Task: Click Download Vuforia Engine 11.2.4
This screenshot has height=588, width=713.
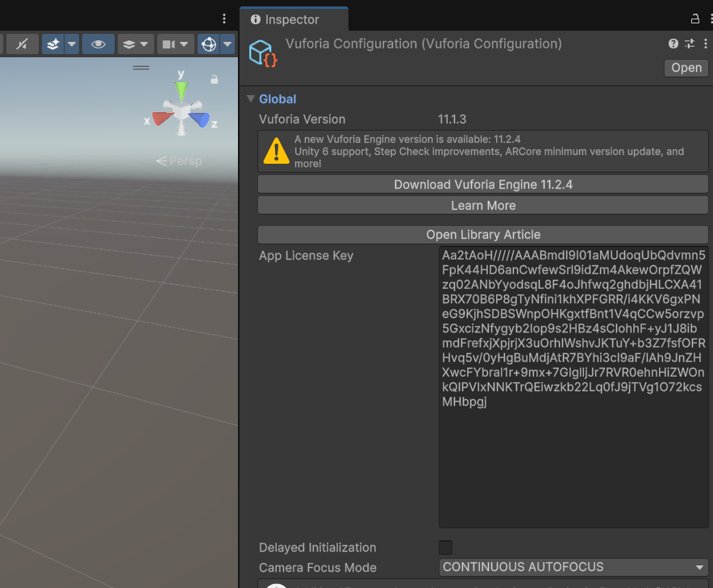Action: pyautogui.click(x=483, y=184)
